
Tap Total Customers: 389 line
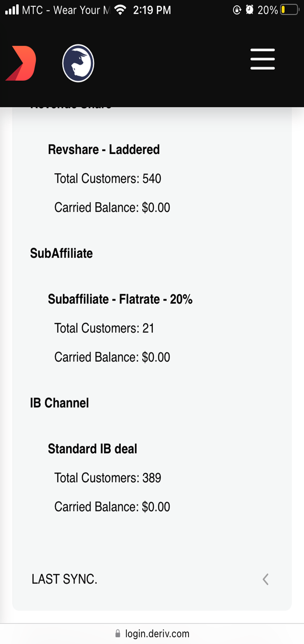tap(108, 478)
